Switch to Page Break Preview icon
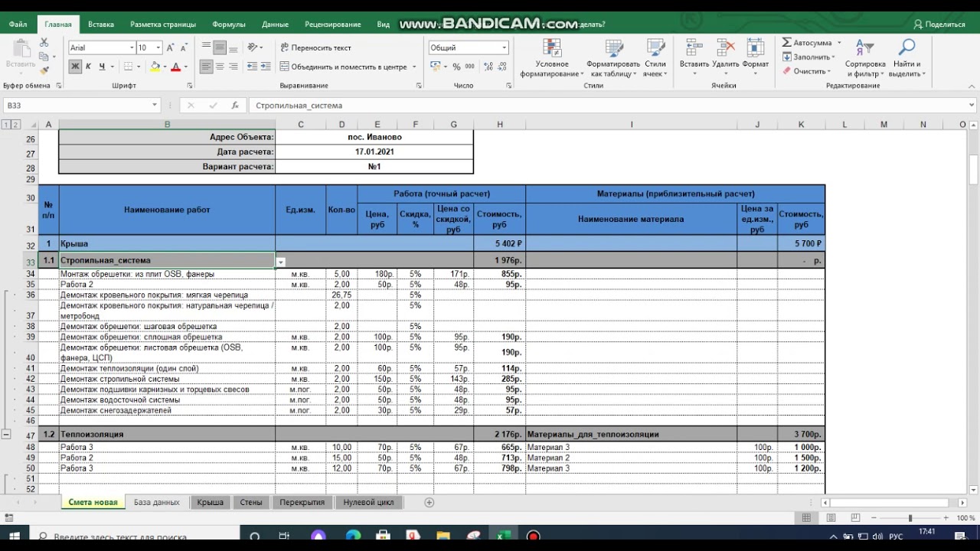 tap(855, 518)
